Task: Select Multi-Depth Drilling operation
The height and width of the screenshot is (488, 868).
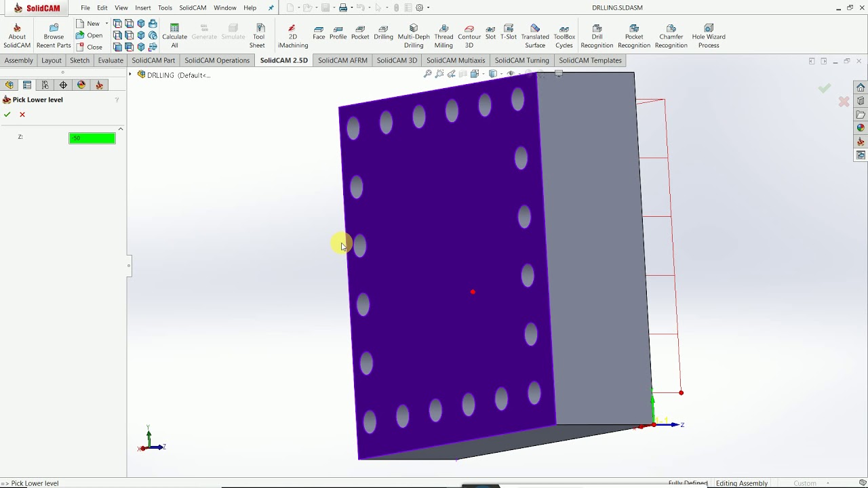Action: tap(414, 37)
